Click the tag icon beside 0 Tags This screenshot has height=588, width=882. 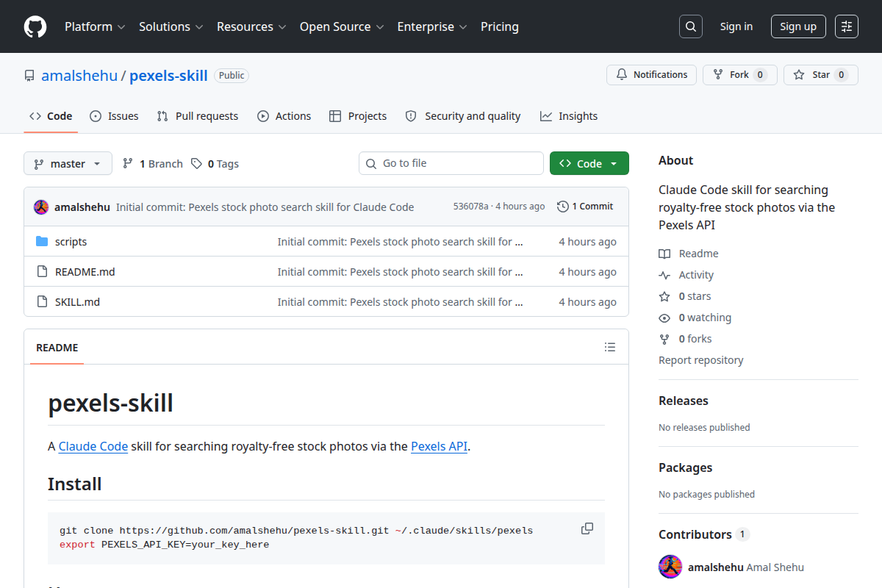(x=196, y=163)
